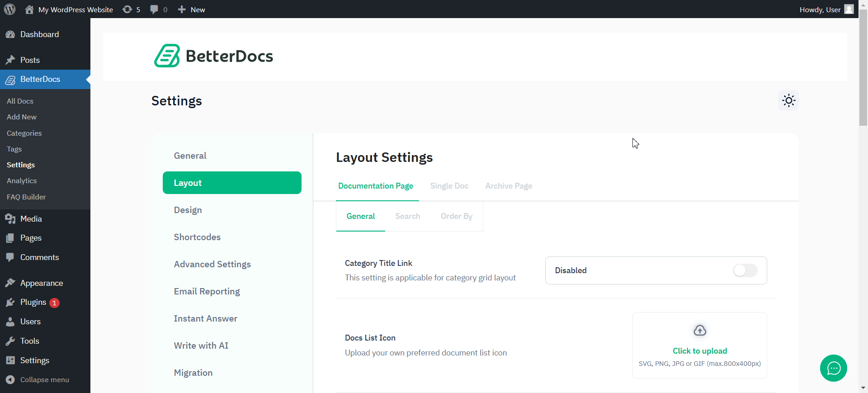Screen dimensions: 868x393
Task: Open the updates icon showing 5
Action: pos(127,9)
